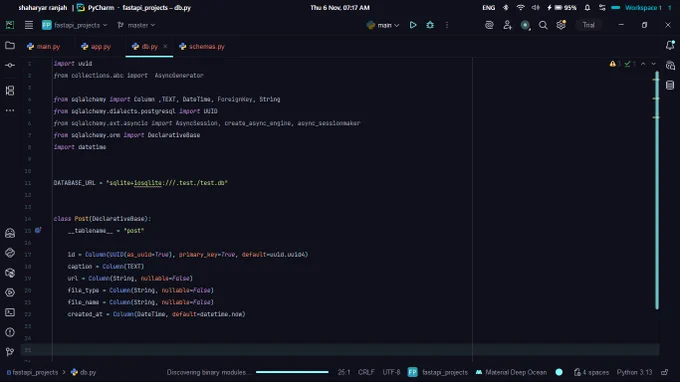This screenshot has width=680, height=382.
Task: Go to next highlighted error arrow
Action: coord(654,64)
